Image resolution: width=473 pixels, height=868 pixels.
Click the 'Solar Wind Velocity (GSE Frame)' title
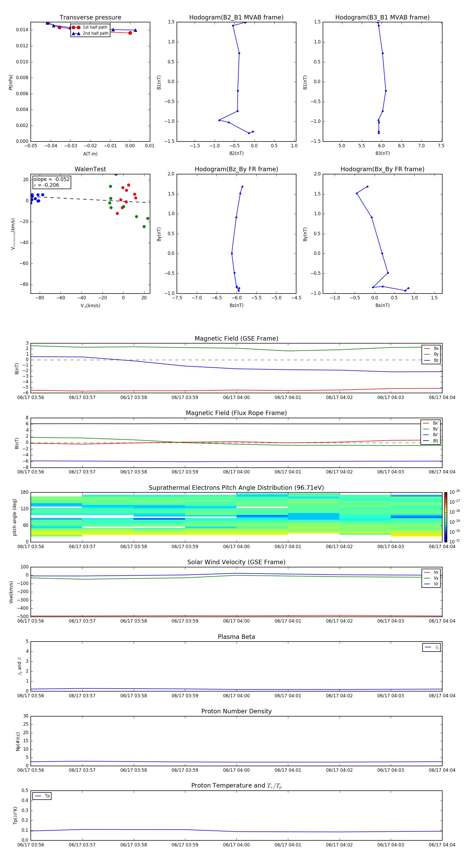236,562
